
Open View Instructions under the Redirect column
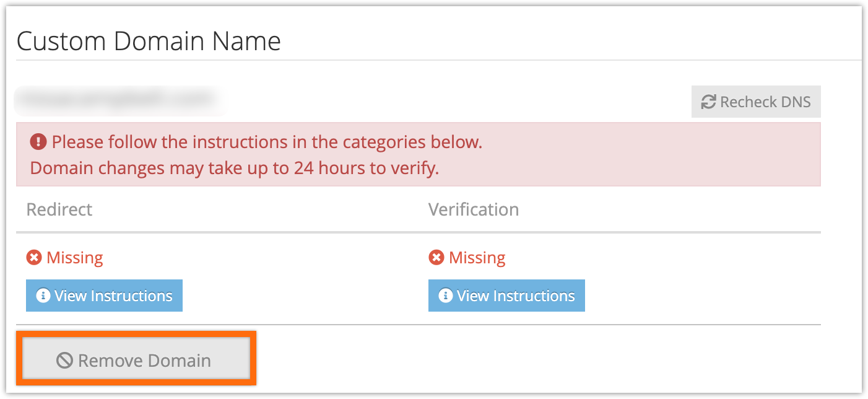104,296
